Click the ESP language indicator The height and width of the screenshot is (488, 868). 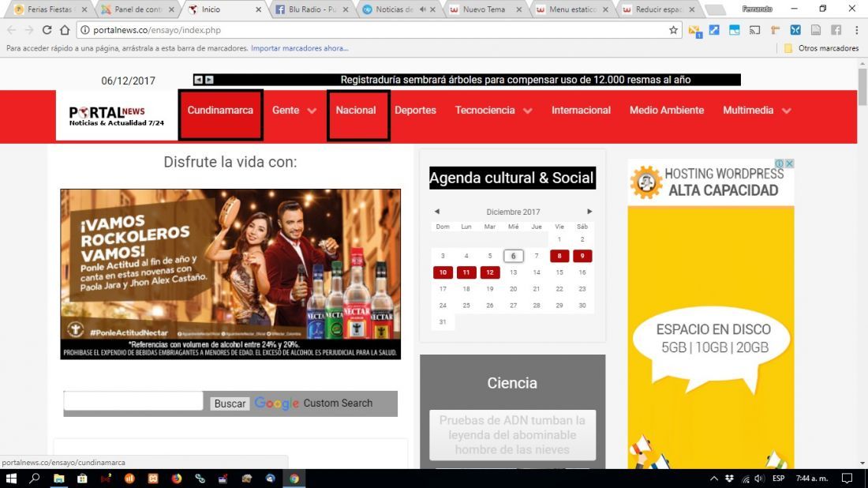(778, 479)
